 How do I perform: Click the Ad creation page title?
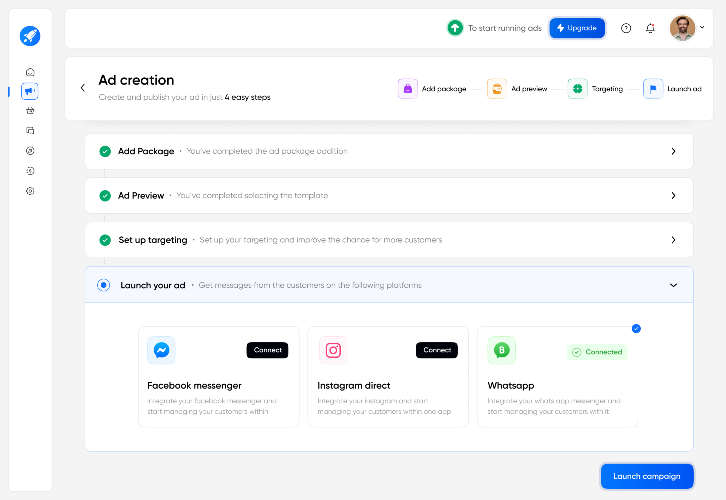136,80
